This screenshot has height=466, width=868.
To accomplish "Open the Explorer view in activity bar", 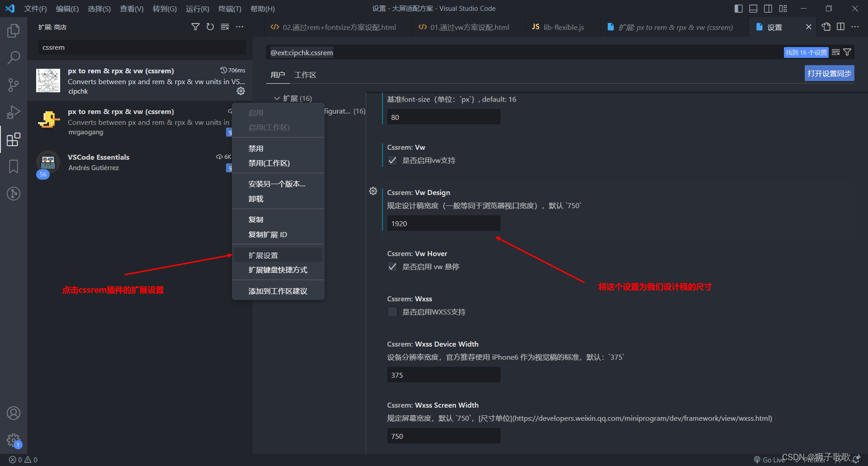I will click(14, 31).
